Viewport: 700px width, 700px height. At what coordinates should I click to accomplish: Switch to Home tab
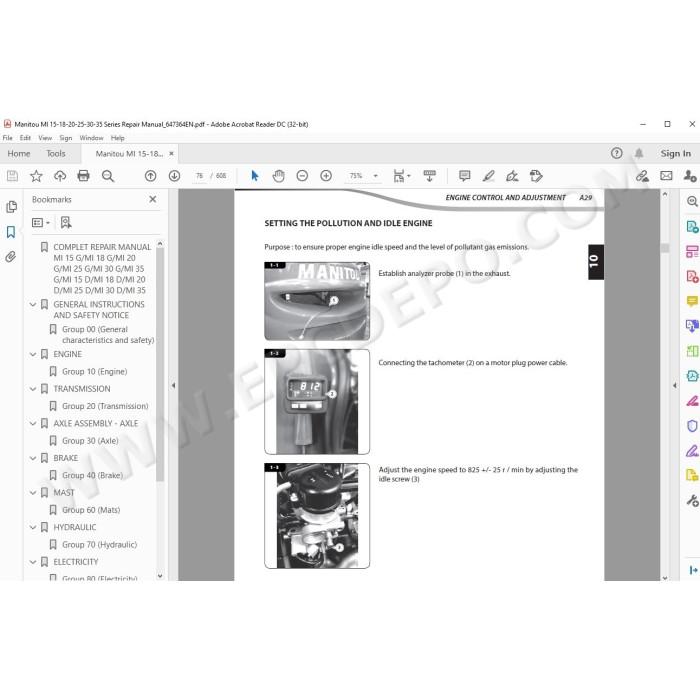19,154
